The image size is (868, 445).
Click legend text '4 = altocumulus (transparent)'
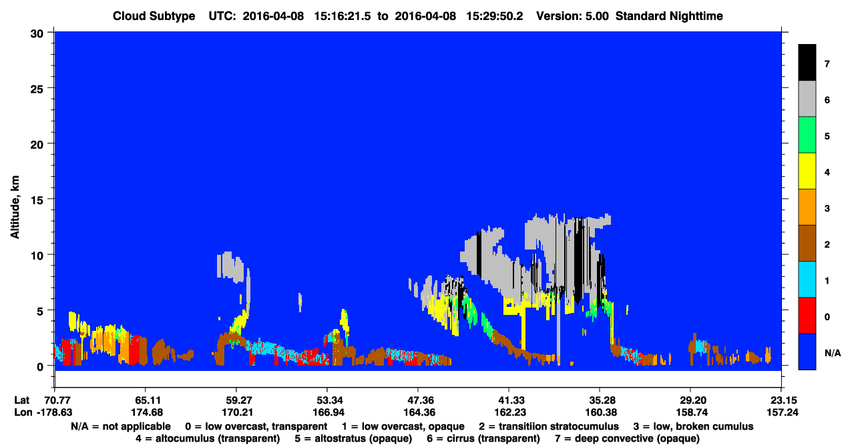tap(207, 438)
